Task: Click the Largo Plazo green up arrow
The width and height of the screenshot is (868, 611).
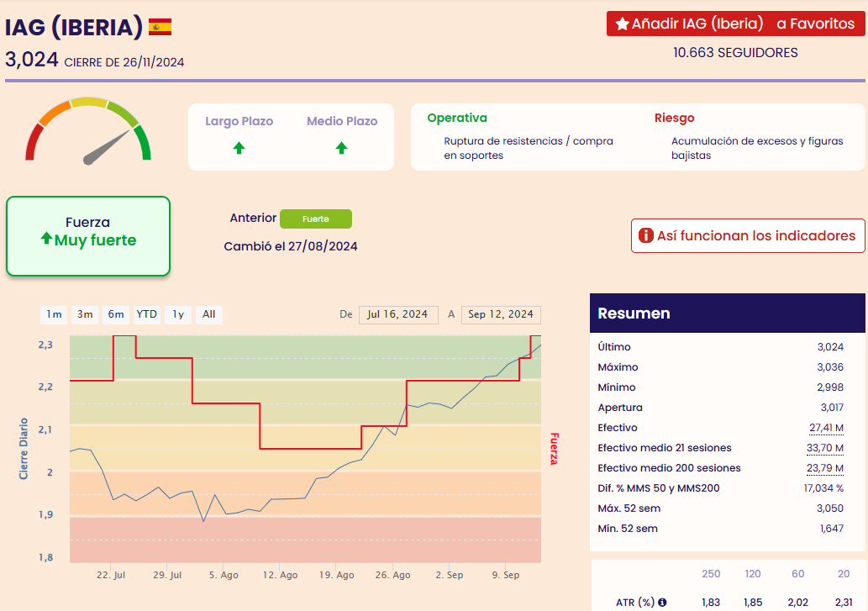Action: (x=239, y=148)
